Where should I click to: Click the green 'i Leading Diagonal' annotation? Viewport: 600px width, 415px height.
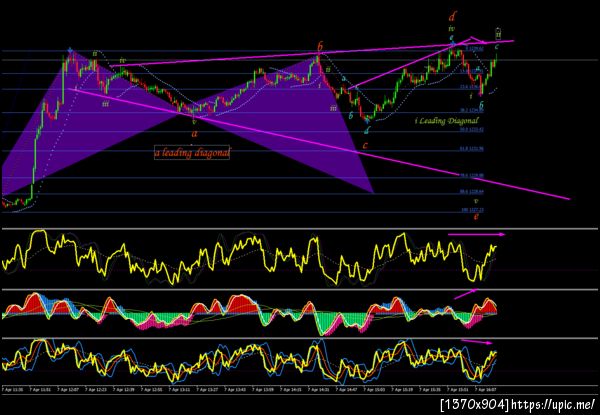[447, 121]
